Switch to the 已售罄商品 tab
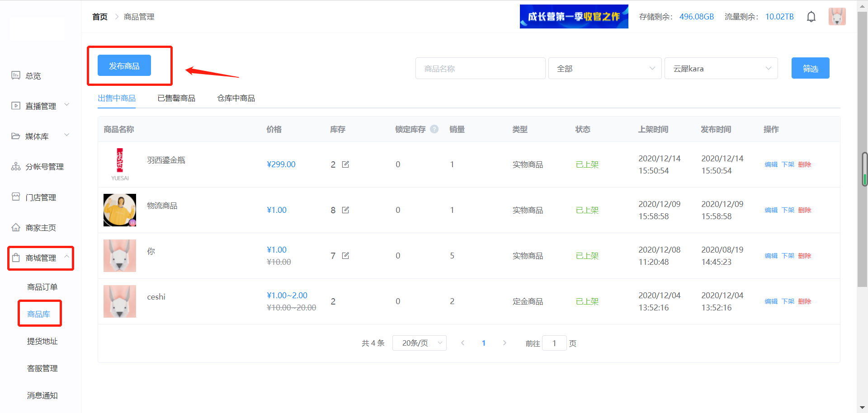Image resolution: width=868 pixels, height=413 pixels. (x=176, y=98)
